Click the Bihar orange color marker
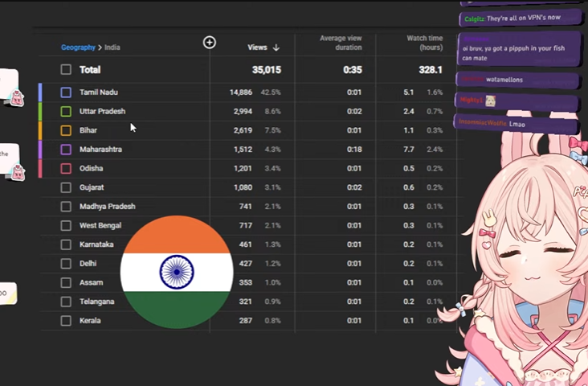Viewport: 588px width, 386px height. pyautogui.click(x=40, y=130)
